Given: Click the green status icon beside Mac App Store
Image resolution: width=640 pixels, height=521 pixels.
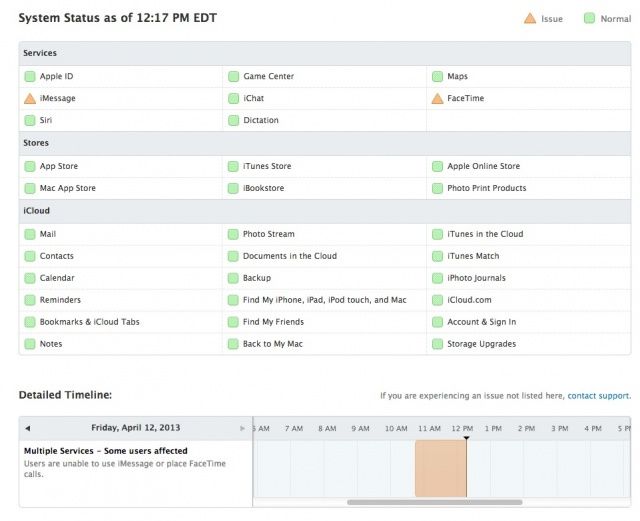Looking at the screenshot, I should tap(30, 188).
